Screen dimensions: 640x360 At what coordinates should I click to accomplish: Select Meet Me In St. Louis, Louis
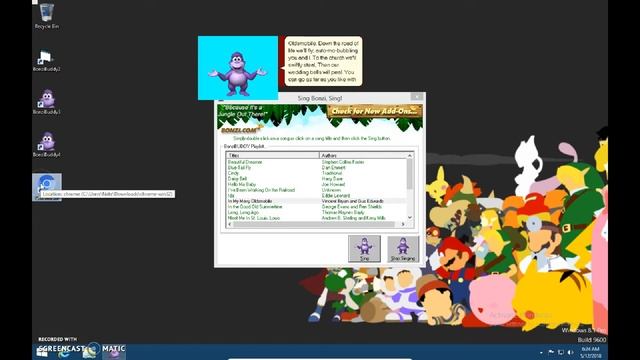pyautogui.click(x=253, y=218)
